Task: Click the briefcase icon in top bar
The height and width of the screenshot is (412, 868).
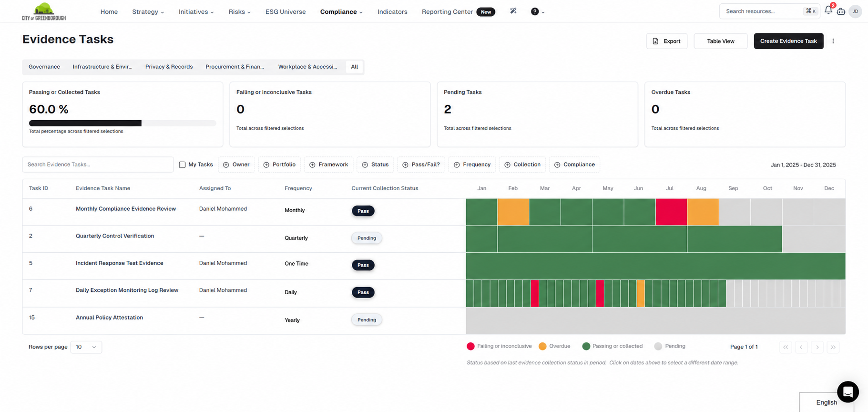Action: click(841, 11)
